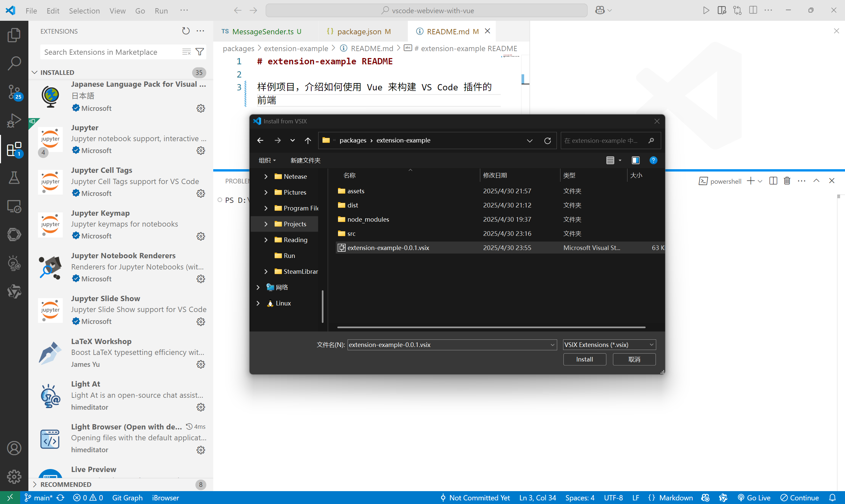Open the VSIX Extensions file type dropdown
845x504 pixels.
point(609,345)
